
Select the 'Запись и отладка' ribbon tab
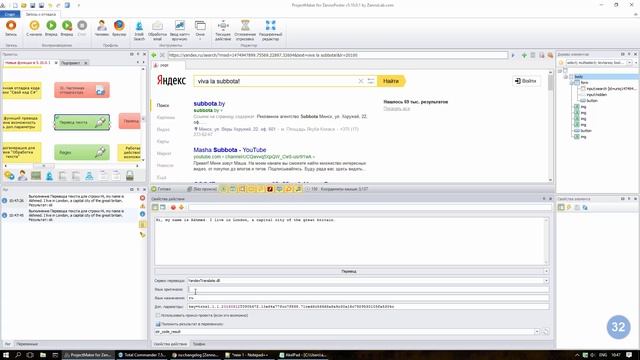click(x=40, y=14)
